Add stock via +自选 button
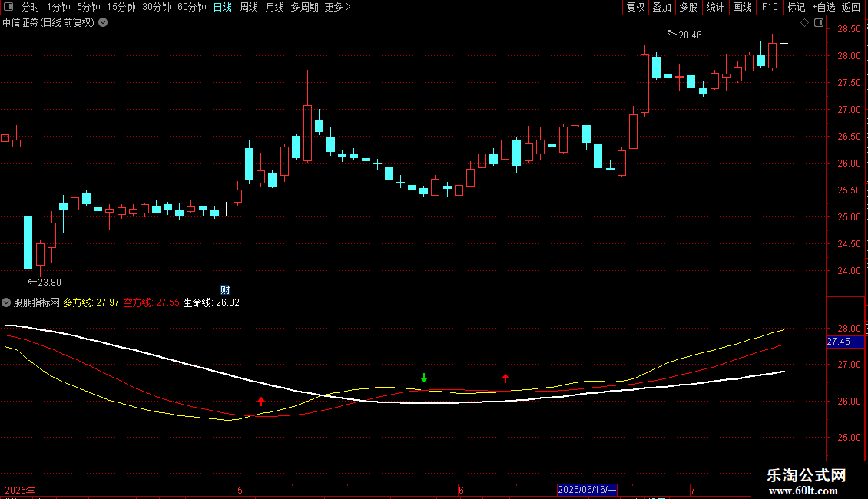868x499 pixels. coord(823,7)
